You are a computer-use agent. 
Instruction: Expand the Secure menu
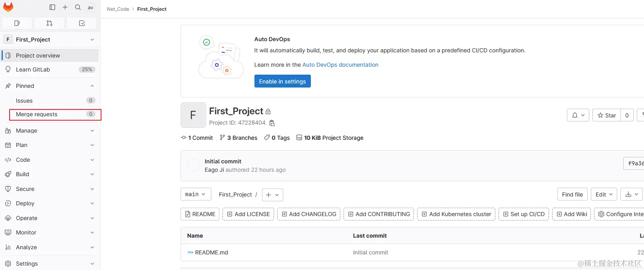pos(50,189)
